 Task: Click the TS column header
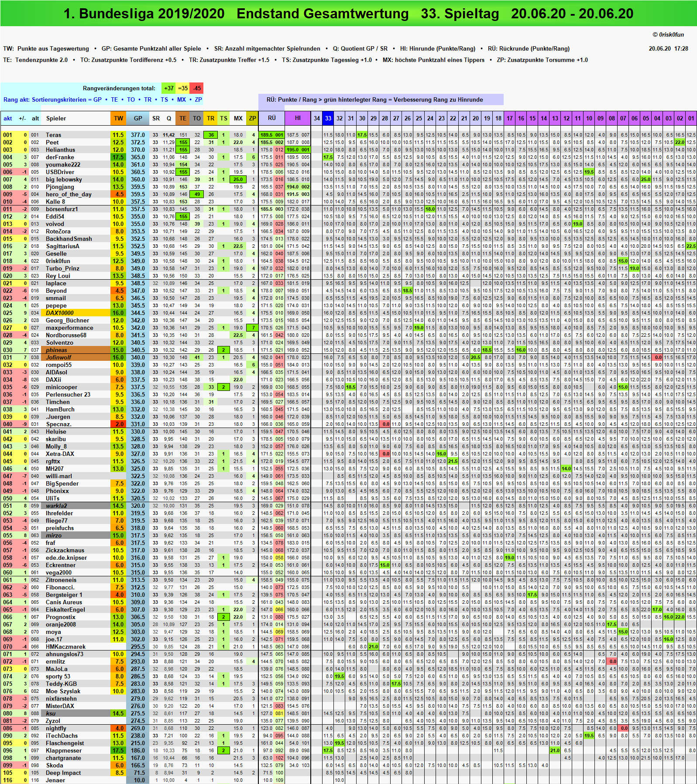click(x=223, y=118)
